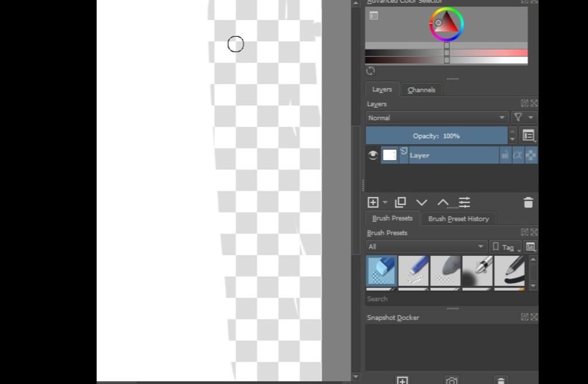Add a new snapshot with plus icon
Viewport: 588px width, 384px height.
coord(402,380)
